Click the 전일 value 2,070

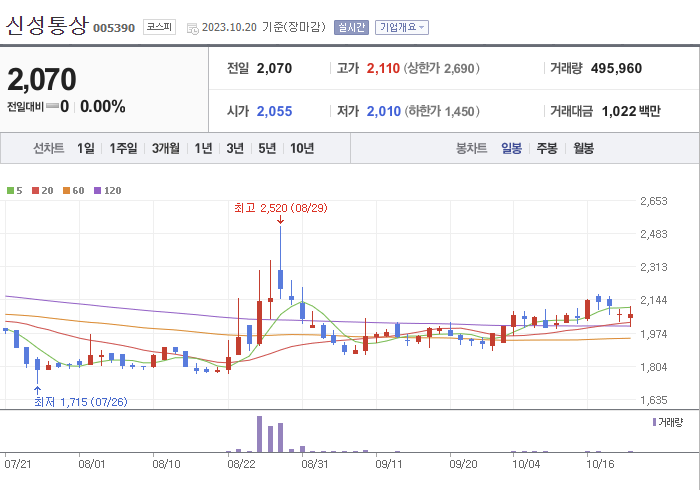click(x=274, y=68)
